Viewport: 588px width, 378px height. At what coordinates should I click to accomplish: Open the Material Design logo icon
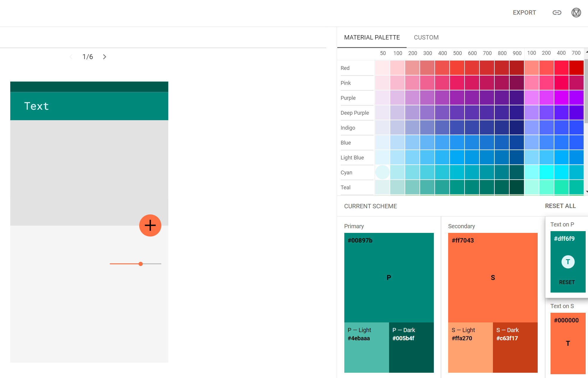[576, 13]
